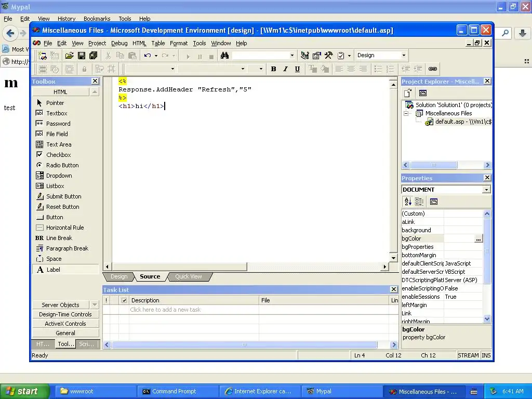Click the Cut scissors icon

click(x=108, y=55)
